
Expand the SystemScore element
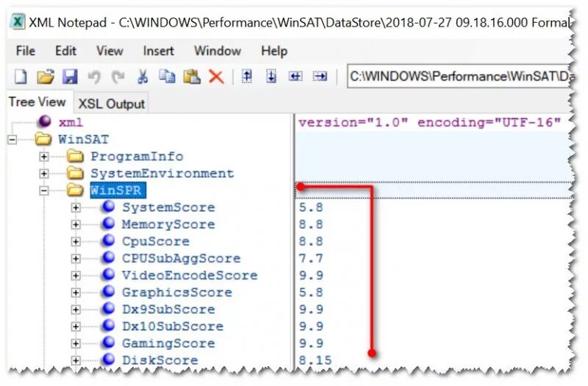coord(76,207)
